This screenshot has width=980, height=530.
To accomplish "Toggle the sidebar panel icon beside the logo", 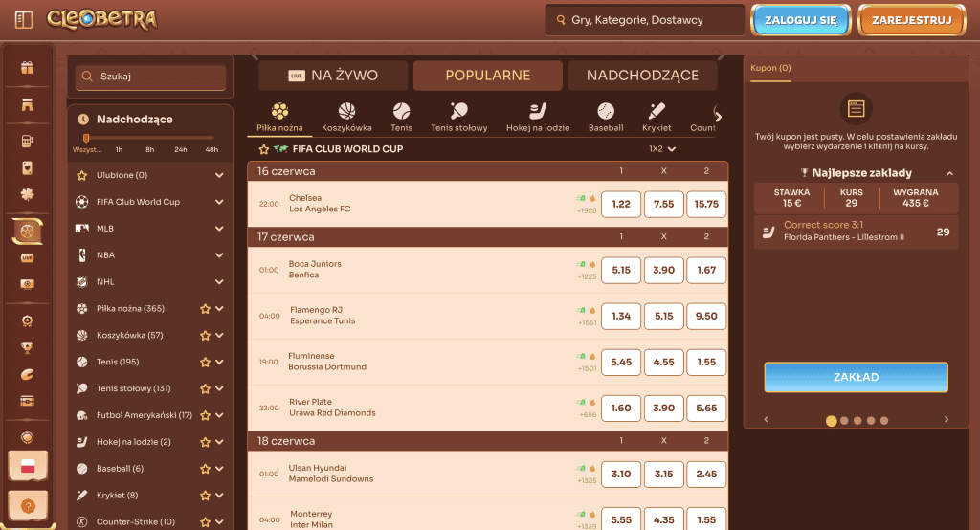I will pyautogui.click(x=24, y=20).
